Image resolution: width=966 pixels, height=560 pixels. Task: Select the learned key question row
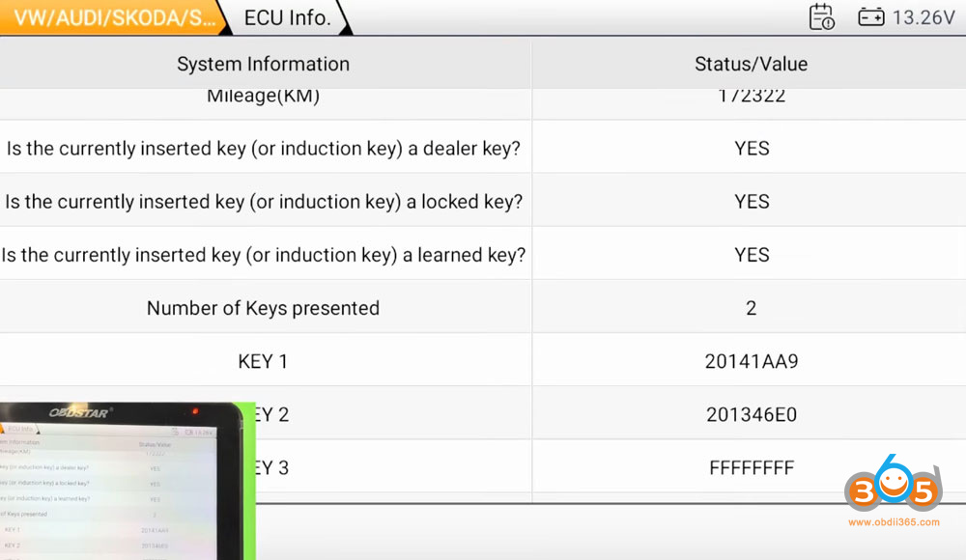(263, 255)
